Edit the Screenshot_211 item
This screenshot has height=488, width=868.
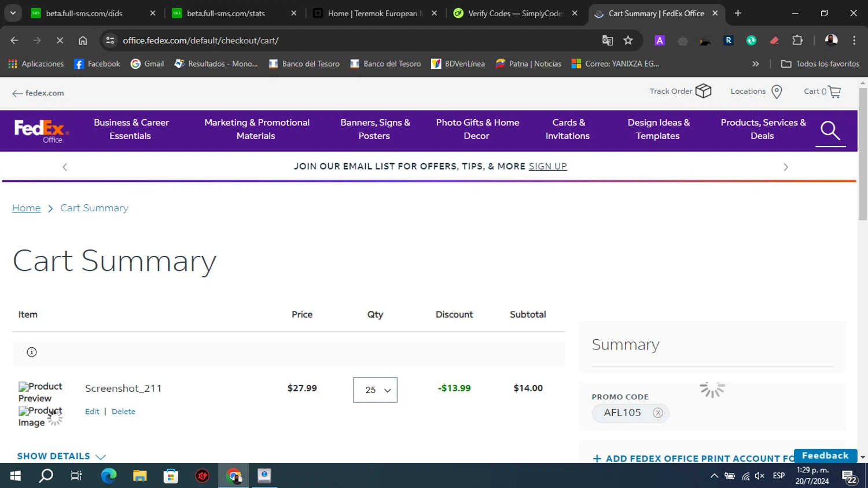point(92,412)
